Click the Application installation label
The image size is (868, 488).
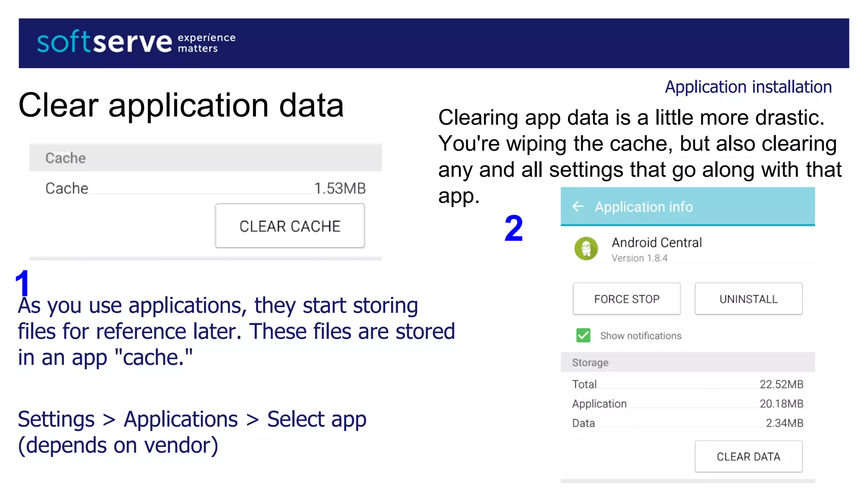[748, 87]
